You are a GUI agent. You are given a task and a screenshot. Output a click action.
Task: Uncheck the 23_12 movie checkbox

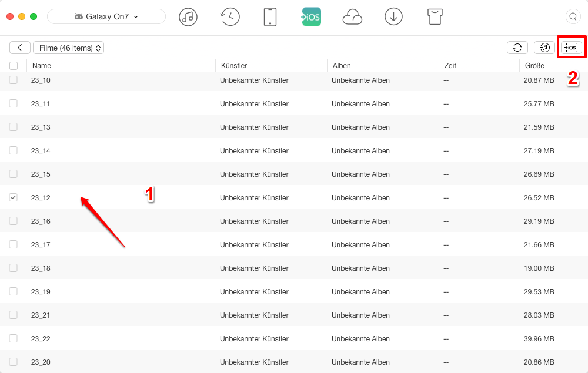pyautogui.click(x=13, y=197)
